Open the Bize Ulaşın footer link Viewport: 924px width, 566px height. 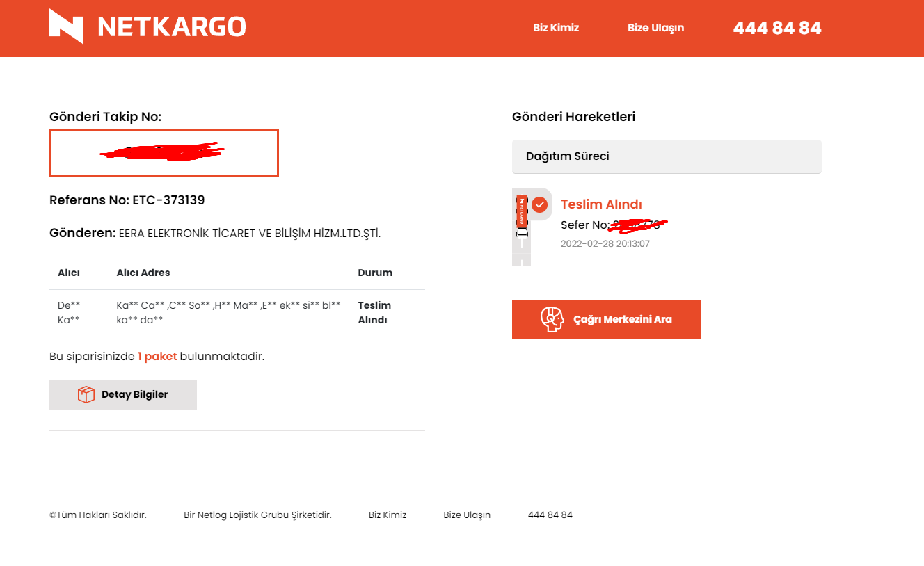(467, 515)
